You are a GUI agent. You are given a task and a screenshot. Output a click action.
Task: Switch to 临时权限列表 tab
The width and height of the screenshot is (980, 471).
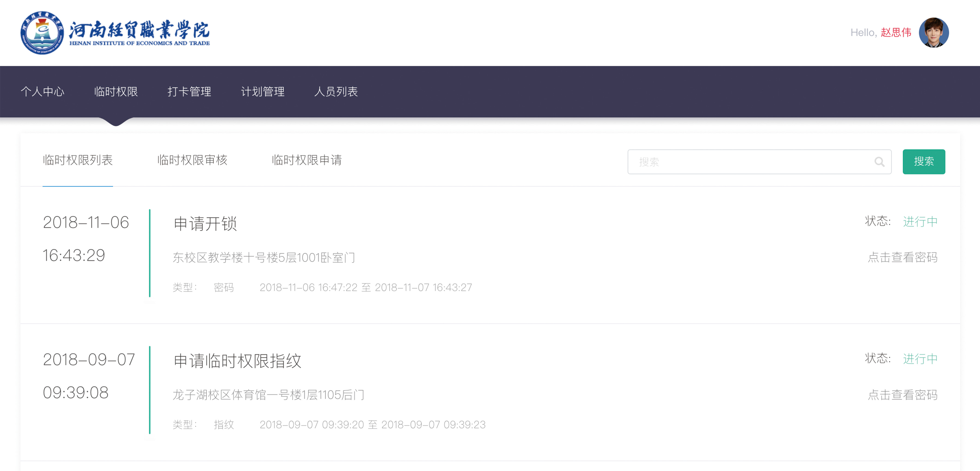point(78,160)
